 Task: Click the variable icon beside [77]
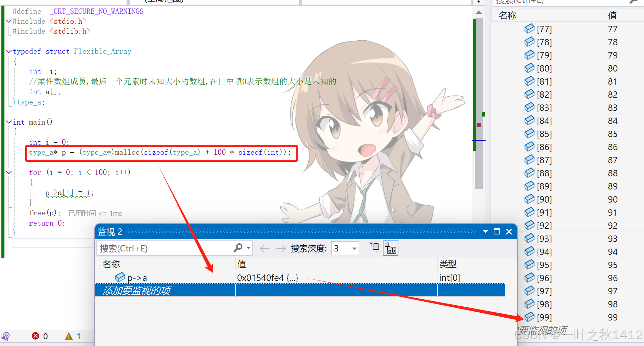530,28
